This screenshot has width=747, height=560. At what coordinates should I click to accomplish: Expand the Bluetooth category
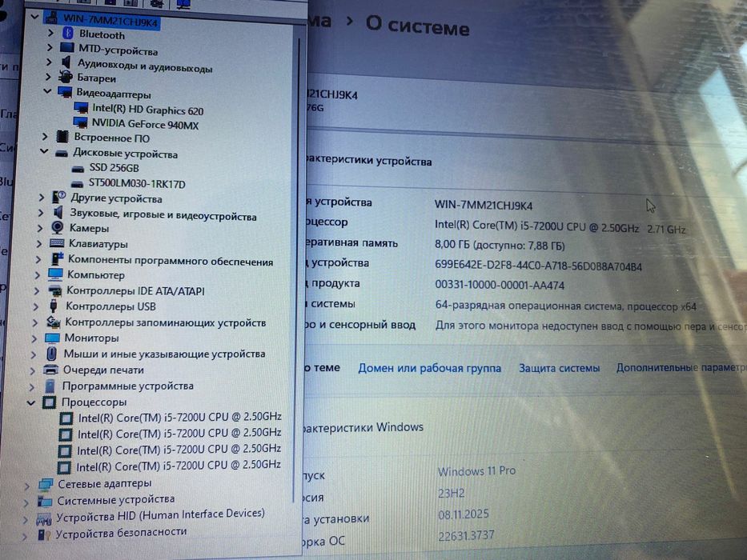coord(50,32)
